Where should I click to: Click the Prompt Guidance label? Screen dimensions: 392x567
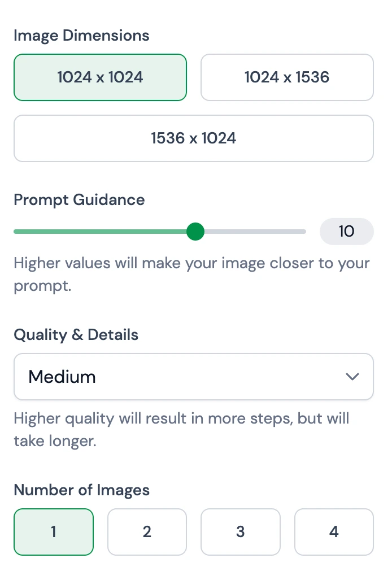click(x=79, y=200)
